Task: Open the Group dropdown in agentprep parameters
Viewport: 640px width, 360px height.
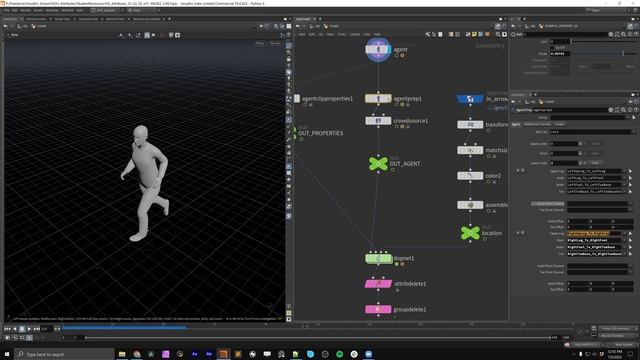Action: pos(628,118)
